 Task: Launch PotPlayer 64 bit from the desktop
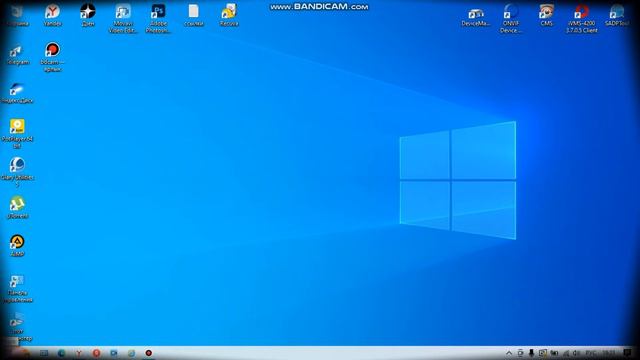(17, 133)
